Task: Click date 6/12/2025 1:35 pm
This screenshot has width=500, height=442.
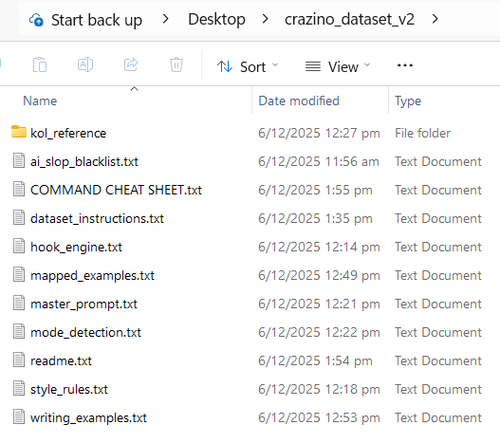Action: 315,219
